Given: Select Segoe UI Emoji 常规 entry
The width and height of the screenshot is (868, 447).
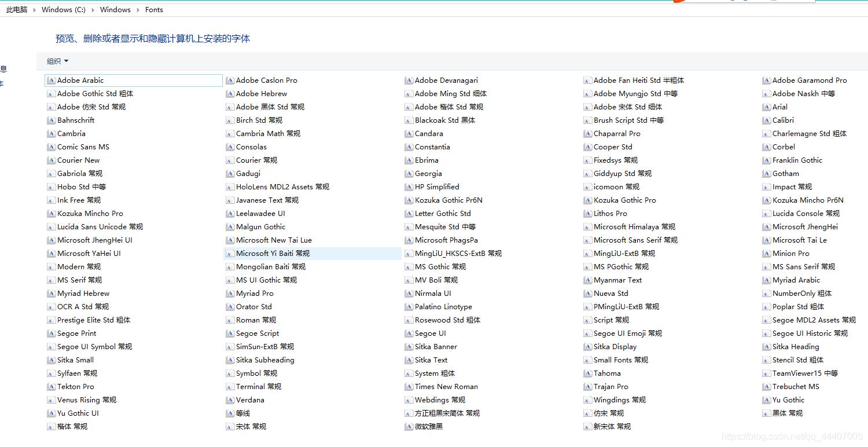Looking at the screenshot, I should 628,334.
